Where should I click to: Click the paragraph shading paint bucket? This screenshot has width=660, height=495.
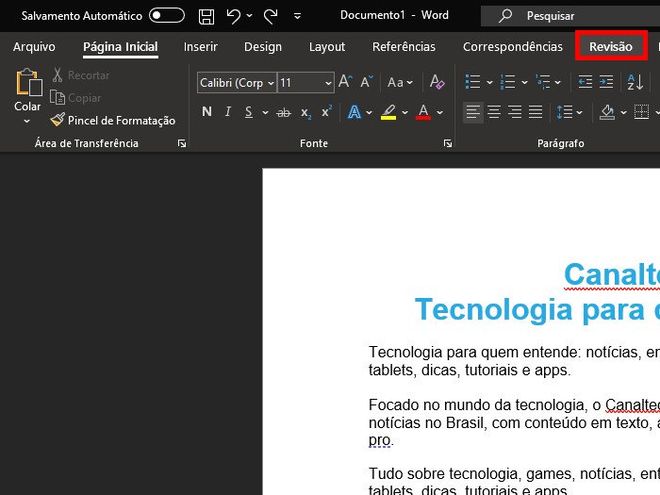pos(607,112)
